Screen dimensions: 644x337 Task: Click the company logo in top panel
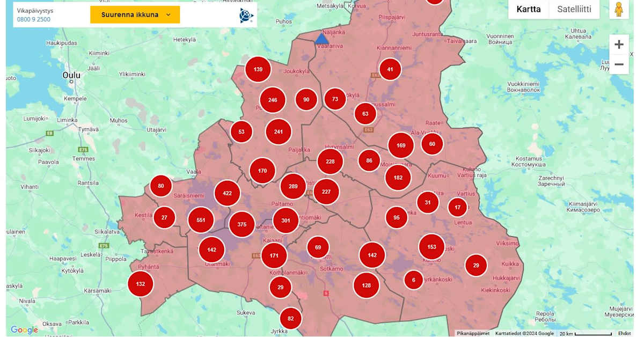246,16
